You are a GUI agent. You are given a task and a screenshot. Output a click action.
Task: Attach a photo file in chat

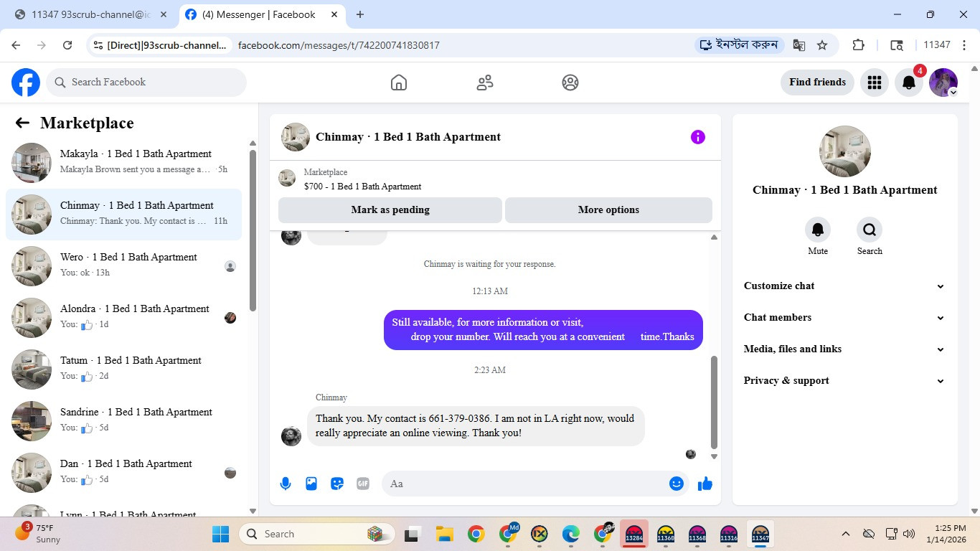tap(311, 484)
